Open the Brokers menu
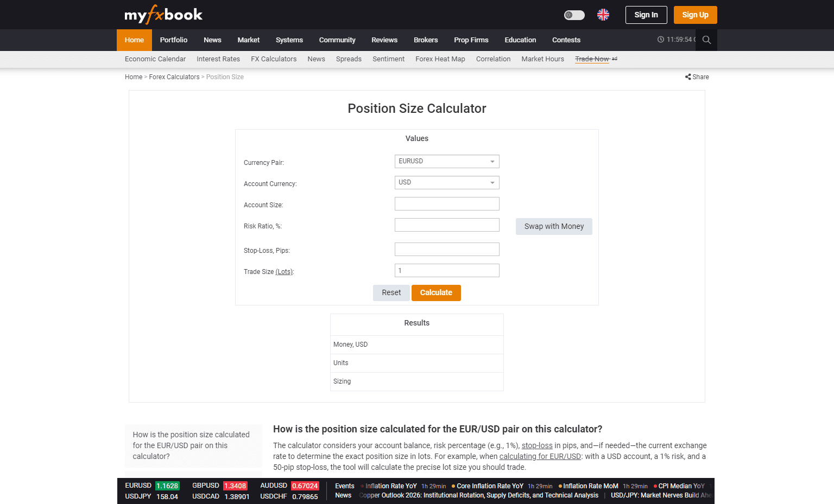 (426, 40)
